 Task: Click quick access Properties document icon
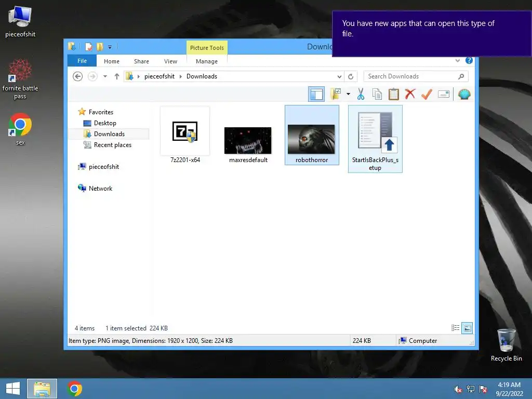tap(88, 46)
